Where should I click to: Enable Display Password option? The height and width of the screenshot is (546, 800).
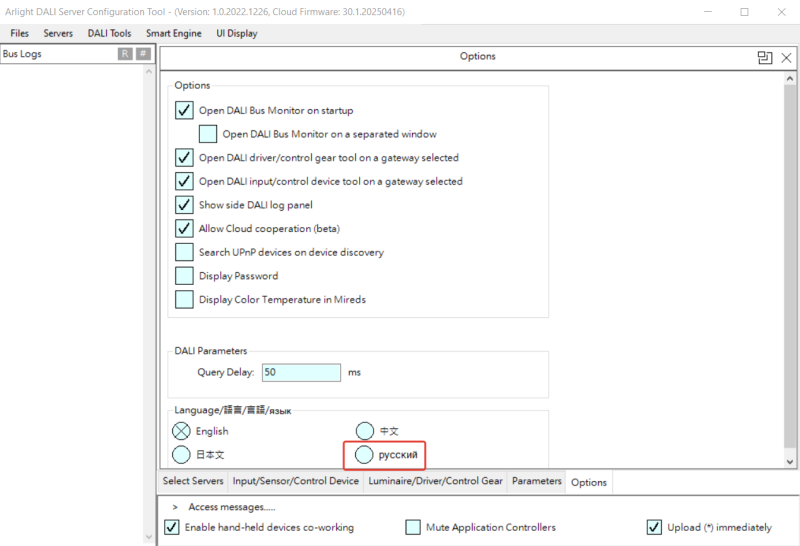pyautogui.click(x=184, y=276)
